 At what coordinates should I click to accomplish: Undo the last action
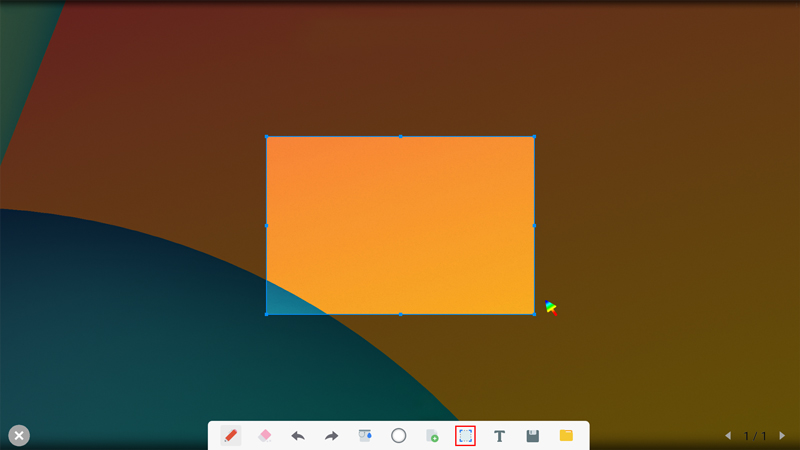click(x=298, y=436)
